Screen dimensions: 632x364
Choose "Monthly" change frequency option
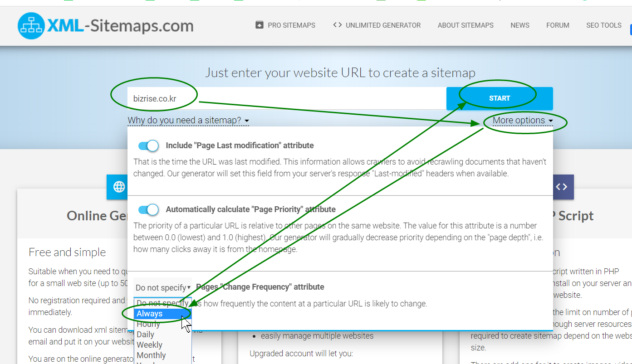(x=162, y=355)
